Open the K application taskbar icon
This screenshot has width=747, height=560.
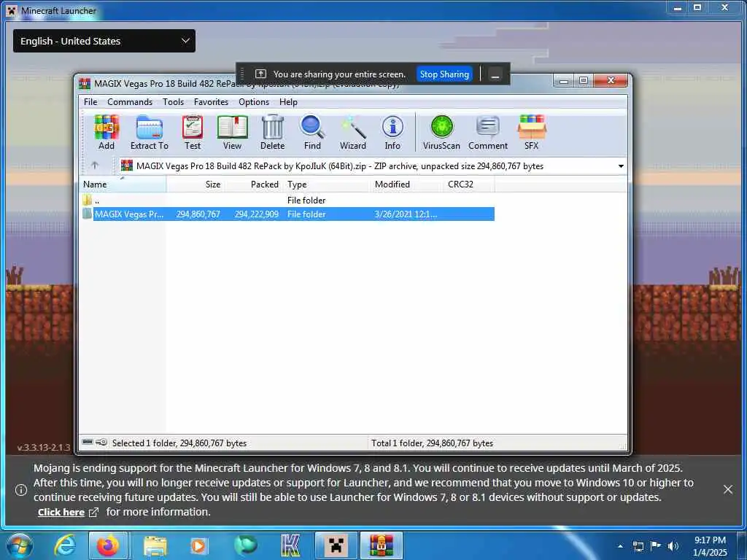(x=290, y=545)
